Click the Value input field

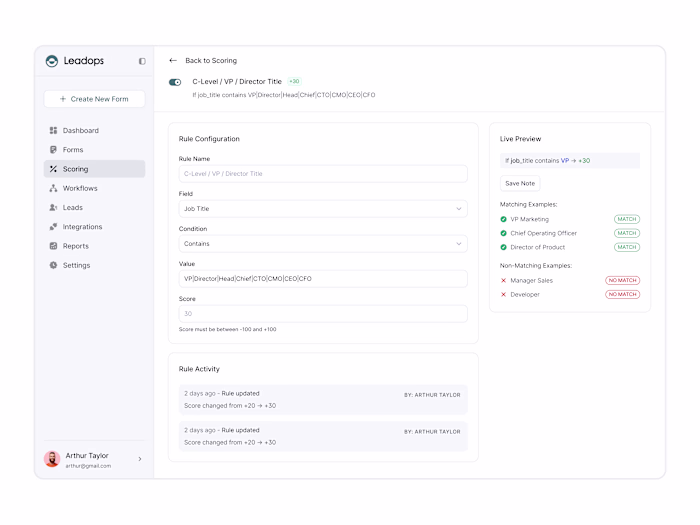point(323,279)
